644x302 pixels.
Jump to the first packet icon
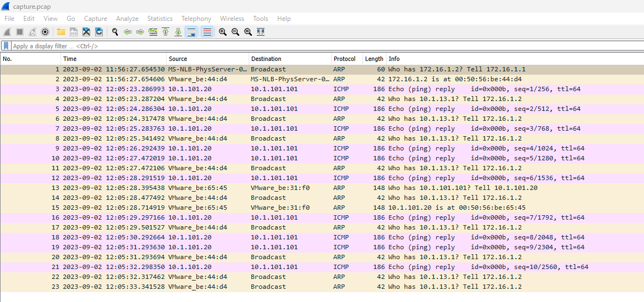[x=166, y=32]
